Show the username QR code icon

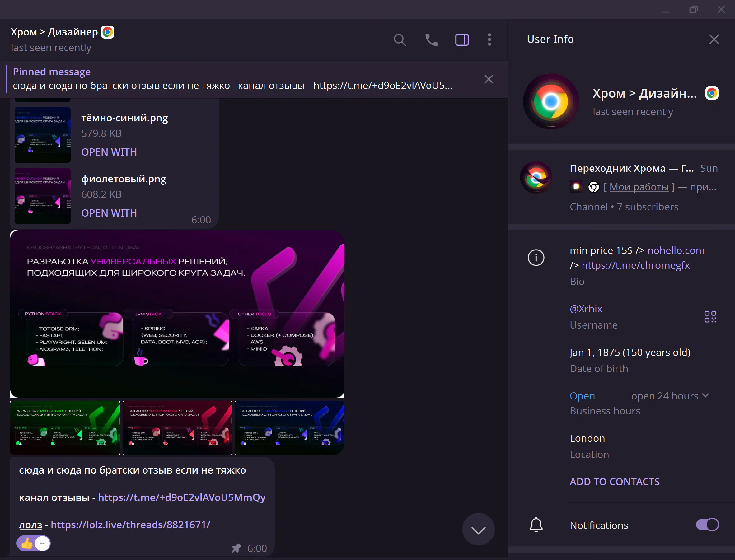pyautogui.click(x=710, y=317)
